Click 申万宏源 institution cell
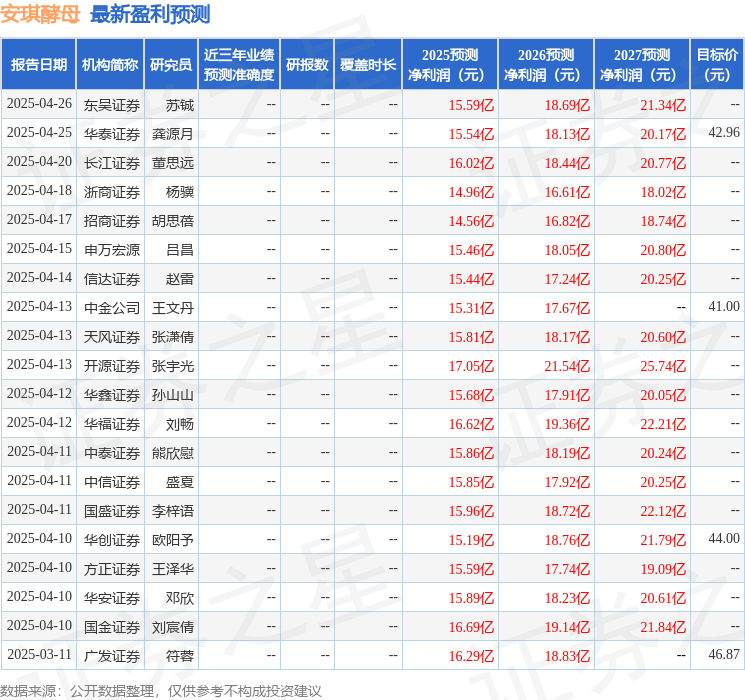 point(112,250)
